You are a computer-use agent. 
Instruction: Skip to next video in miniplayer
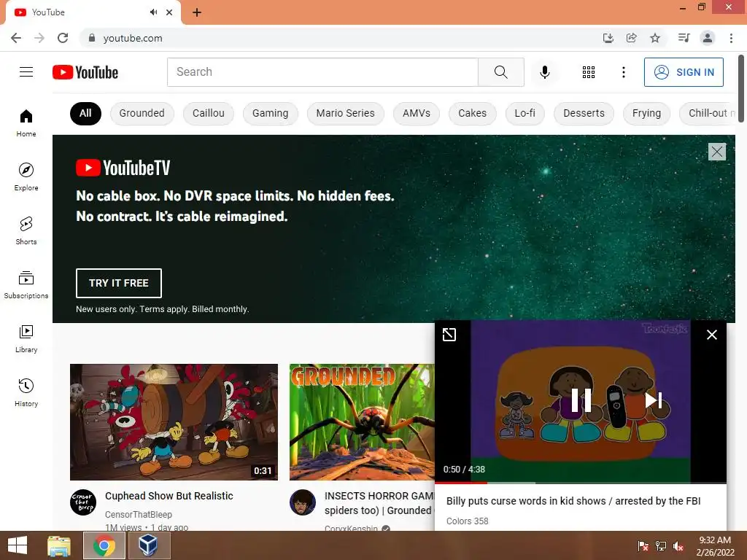[653, 400]
